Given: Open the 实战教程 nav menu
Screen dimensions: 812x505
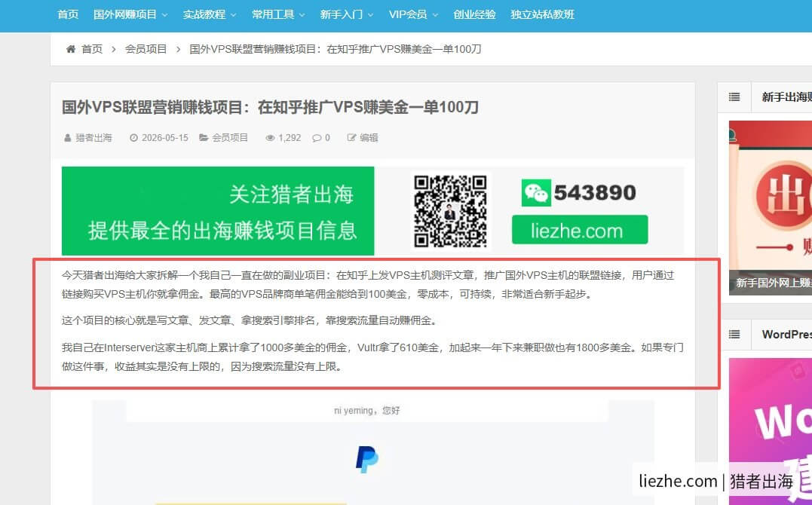Looking at the screenshot, I should pos(204,14).
